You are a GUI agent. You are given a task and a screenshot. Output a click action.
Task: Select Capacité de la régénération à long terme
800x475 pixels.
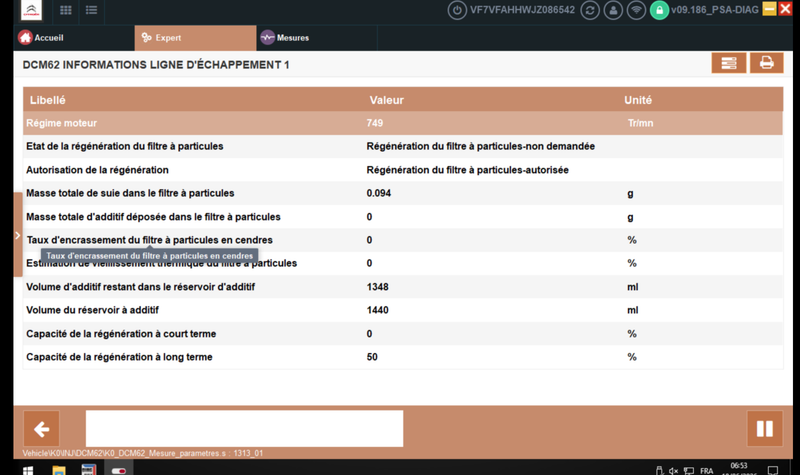(x=403, y=357)
